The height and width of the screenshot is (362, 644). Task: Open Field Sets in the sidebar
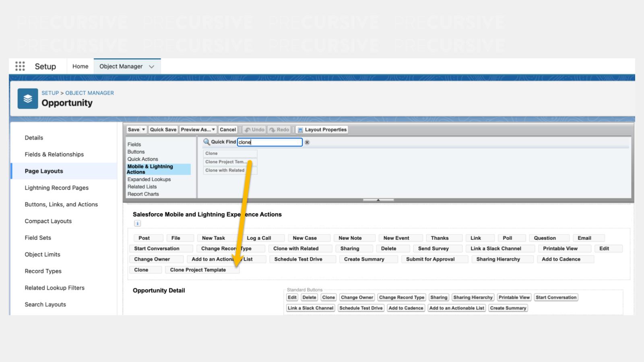(x=38, y=238)
